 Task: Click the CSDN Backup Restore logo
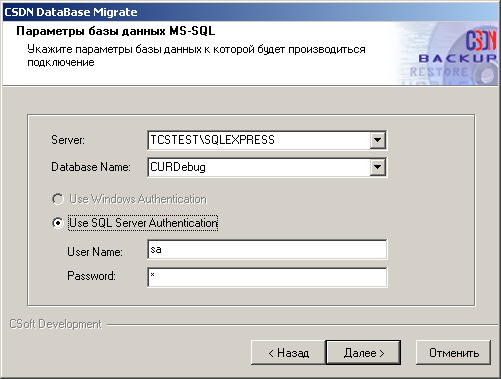[447, 53]
